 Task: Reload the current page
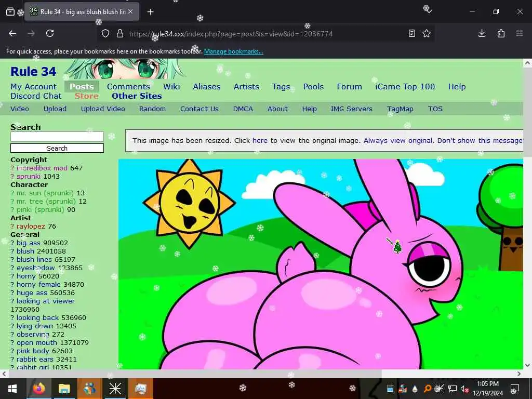pos(50,33)
